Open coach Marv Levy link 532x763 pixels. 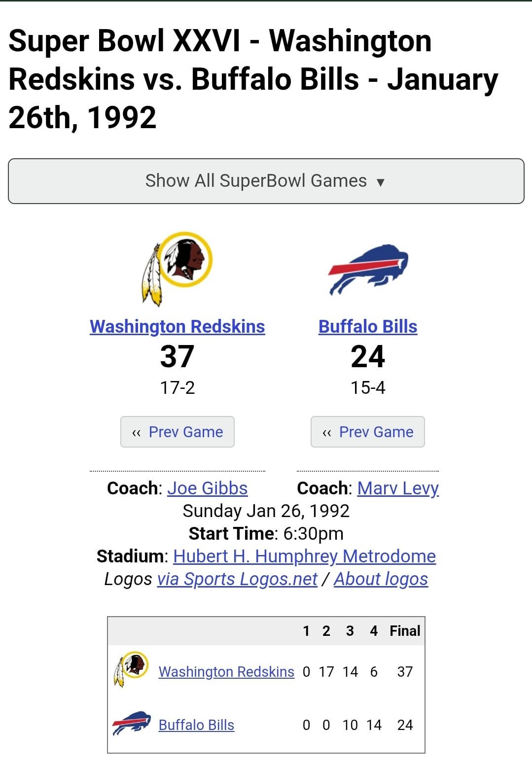[398, 488]
